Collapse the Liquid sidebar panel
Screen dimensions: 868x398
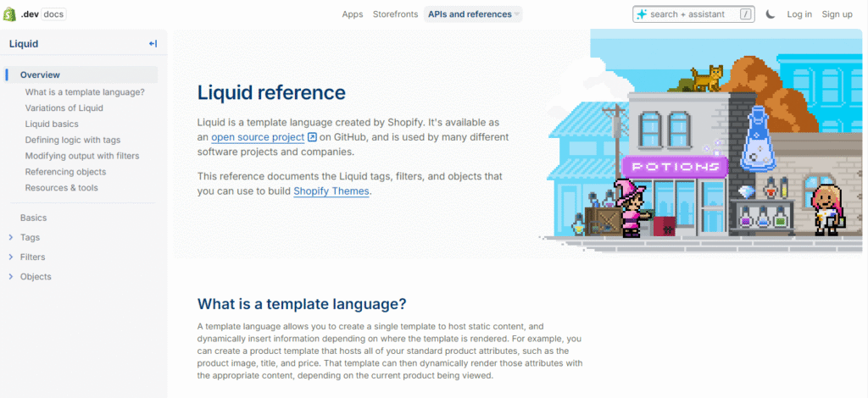pyautogui.click(x=153, y=44)
